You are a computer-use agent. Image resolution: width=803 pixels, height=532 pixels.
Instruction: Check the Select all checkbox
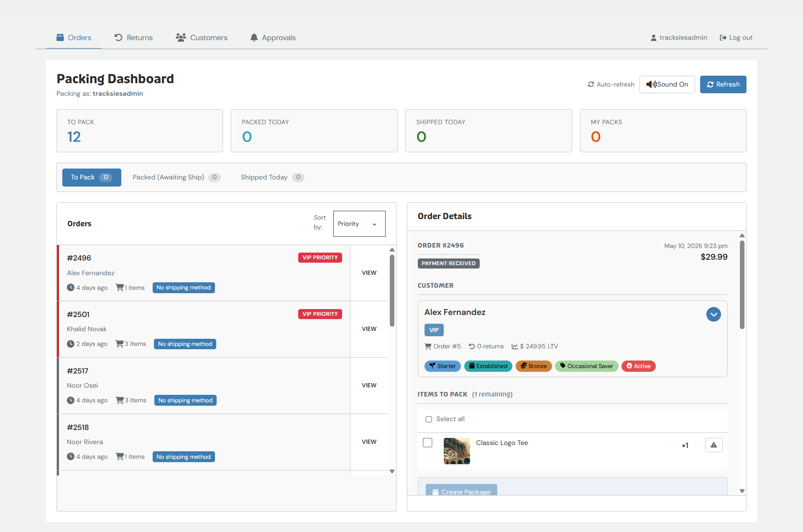coord(429,419)
